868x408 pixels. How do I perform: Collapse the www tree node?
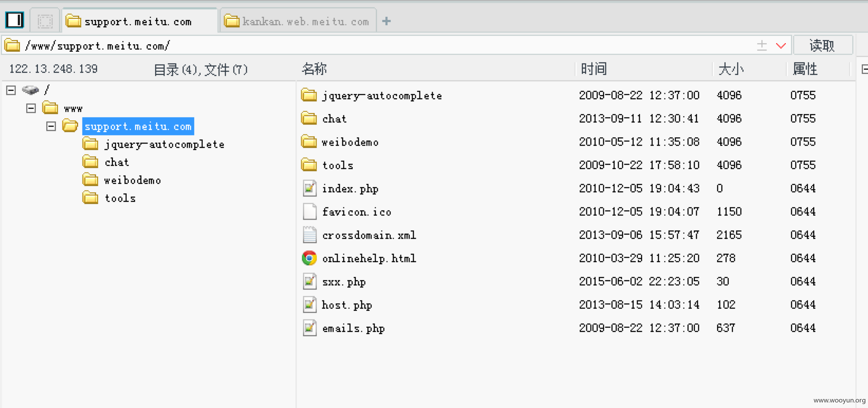31,108
